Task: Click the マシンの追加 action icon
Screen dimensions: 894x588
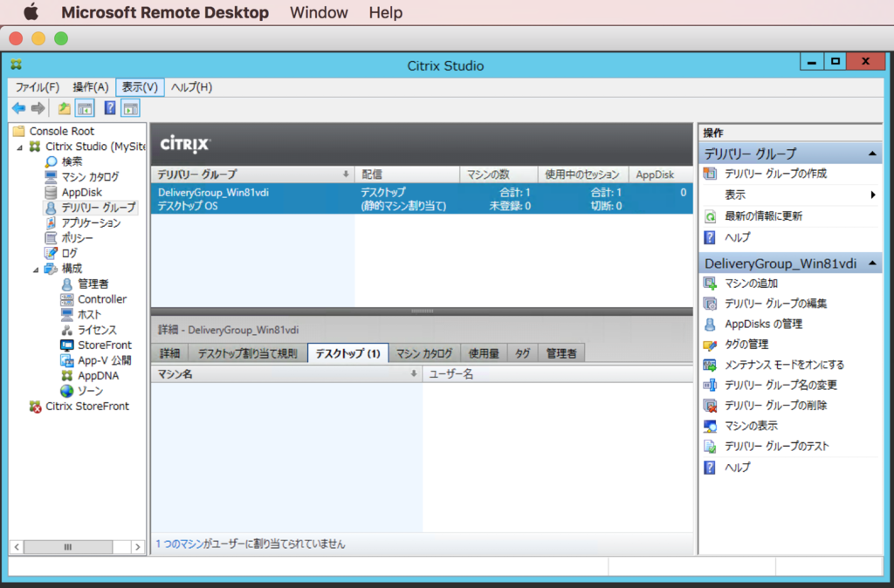Action: point(710,284)
